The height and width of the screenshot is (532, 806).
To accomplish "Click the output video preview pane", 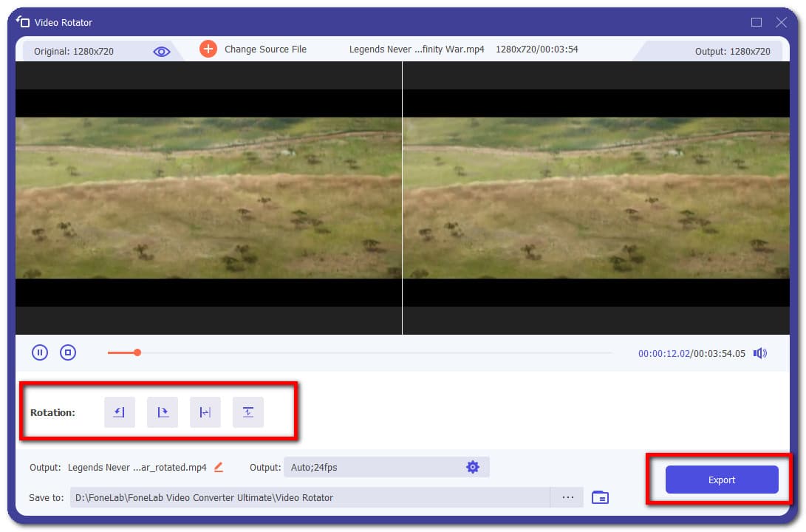I will pos(596,198).
